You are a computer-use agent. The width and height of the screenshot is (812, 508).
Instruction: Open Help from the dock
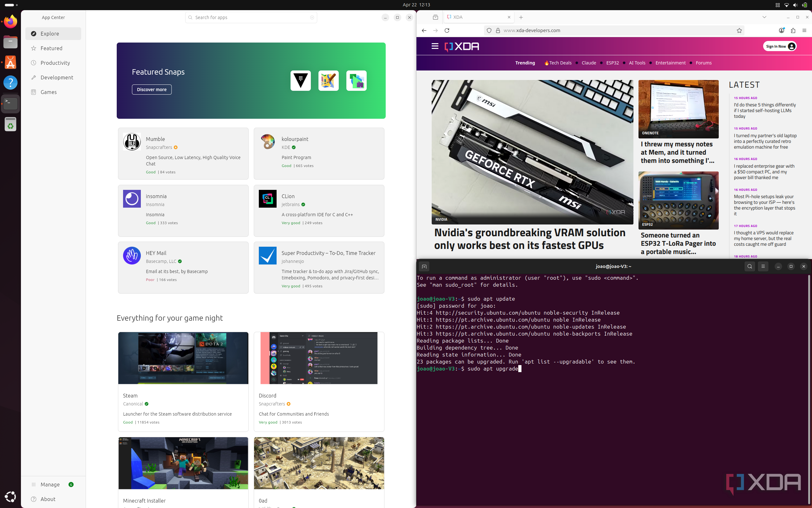point(10,83)
